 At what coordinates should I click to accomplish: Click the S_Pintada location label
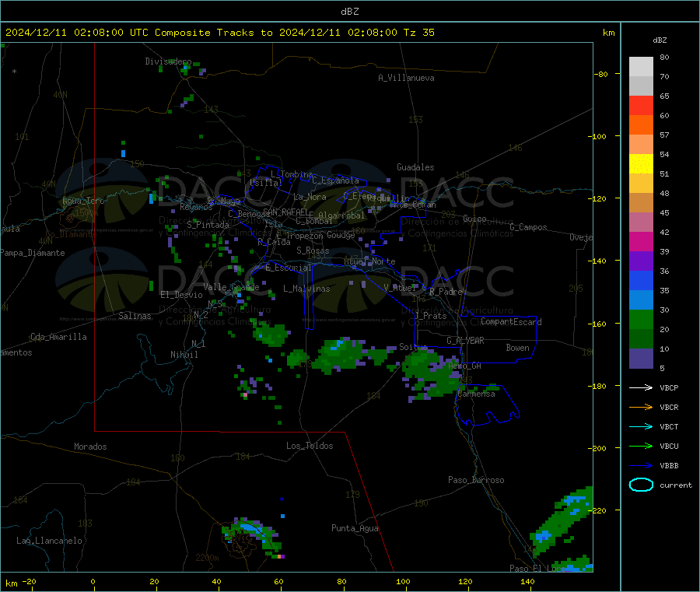pyautogui.click(x=208, y=225)
